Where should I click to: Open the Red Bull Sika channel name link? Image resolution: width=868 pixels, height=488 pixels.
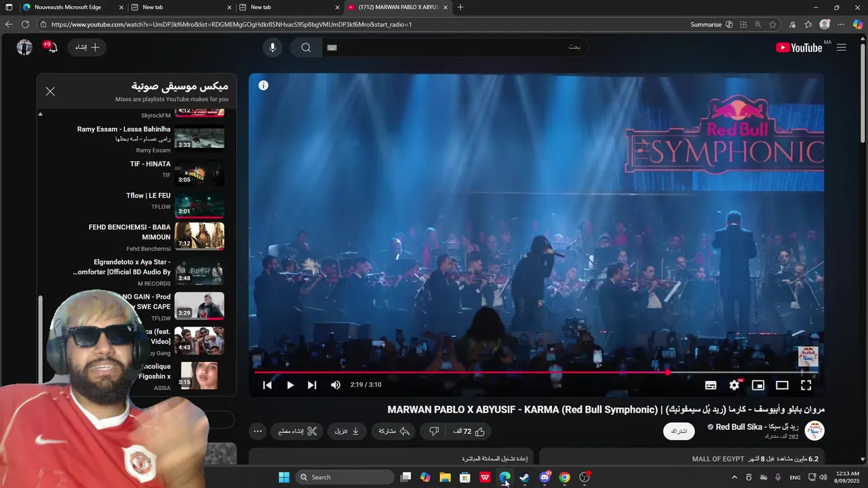coord(757,427)
